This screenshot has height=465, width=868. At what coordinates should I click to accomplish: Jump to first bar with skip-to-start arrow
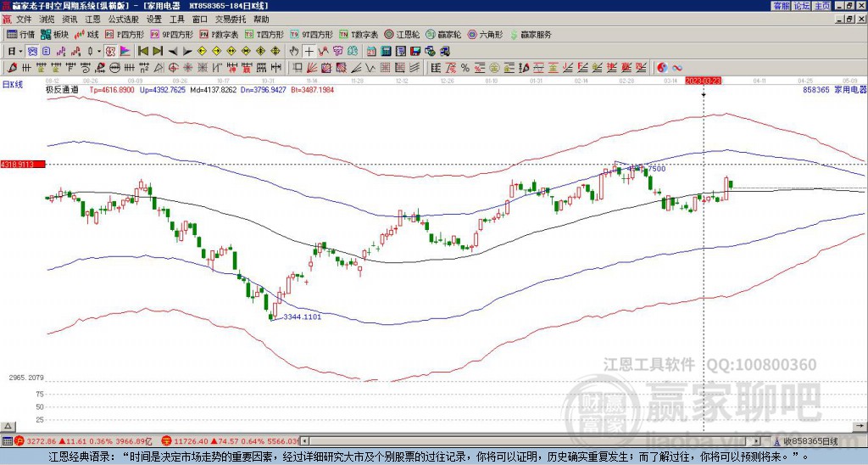pos(142,52)
